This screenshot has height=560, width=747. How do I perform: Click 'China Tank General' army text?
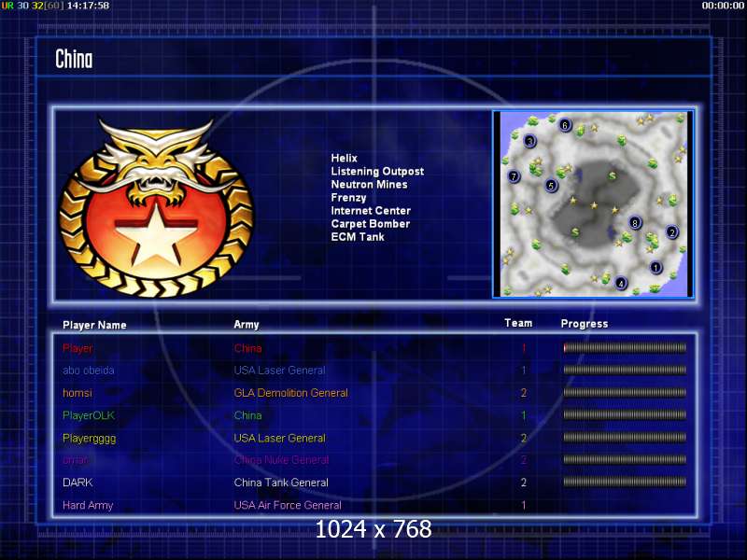pyautogui.click(x=281, y=483)
